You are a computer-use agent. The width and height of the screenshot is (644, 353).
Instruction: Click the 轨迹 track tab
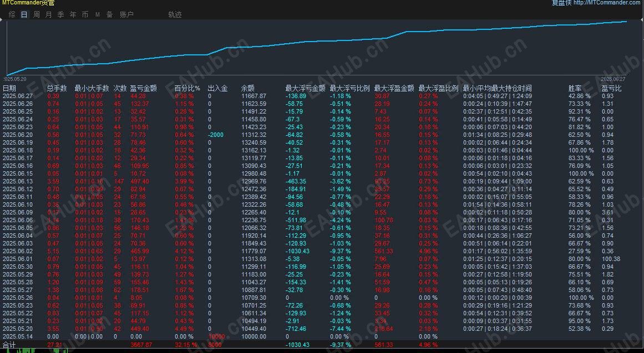[175, 14]
